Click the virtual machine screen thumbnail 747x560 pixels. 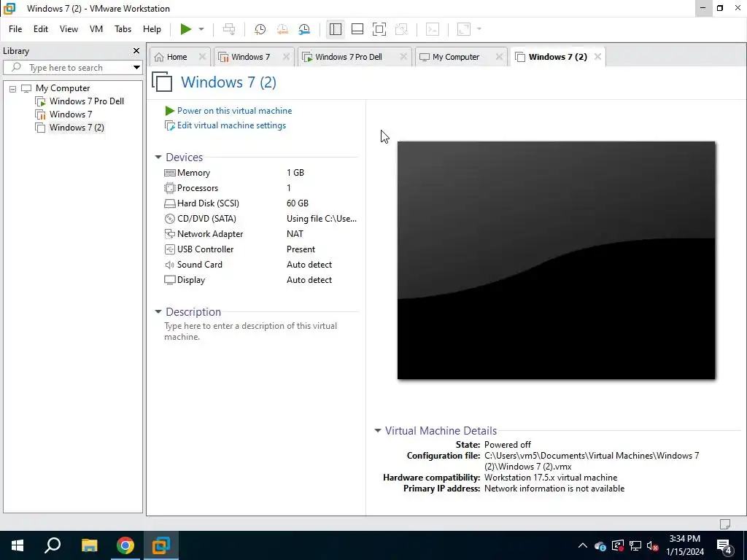[x=556, y=260]
